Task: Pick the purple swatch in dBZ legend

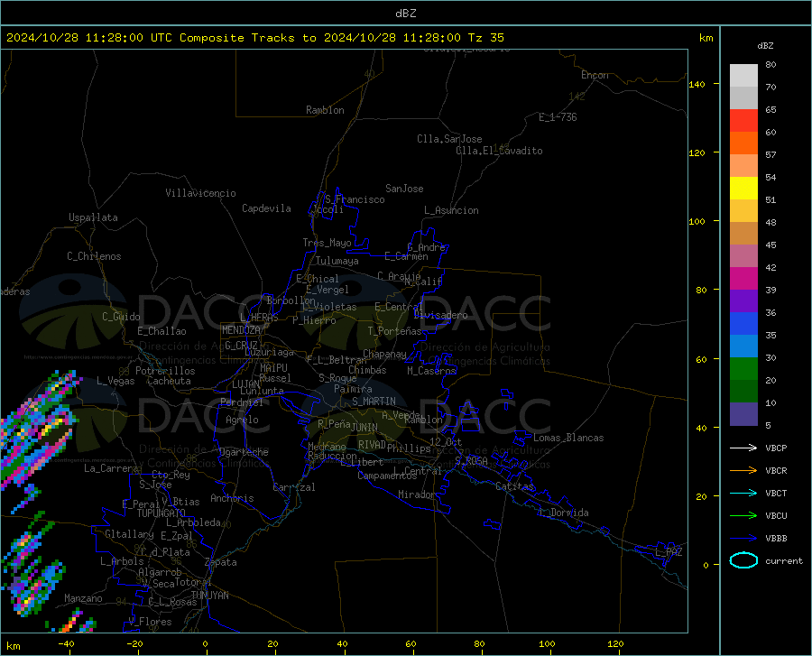Action: coord(743,301)
